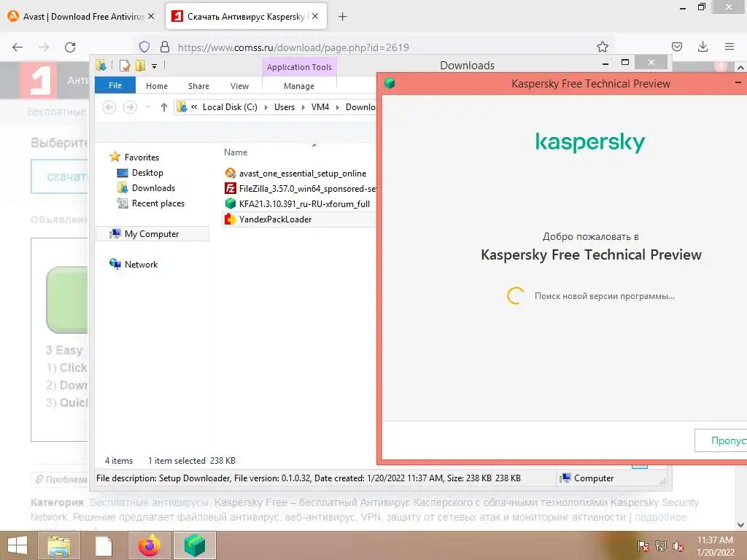This screenshot has height=560, width=747.
Task: Click Kaspersky installer taskbar icon
Action: [x=194, y=545]
